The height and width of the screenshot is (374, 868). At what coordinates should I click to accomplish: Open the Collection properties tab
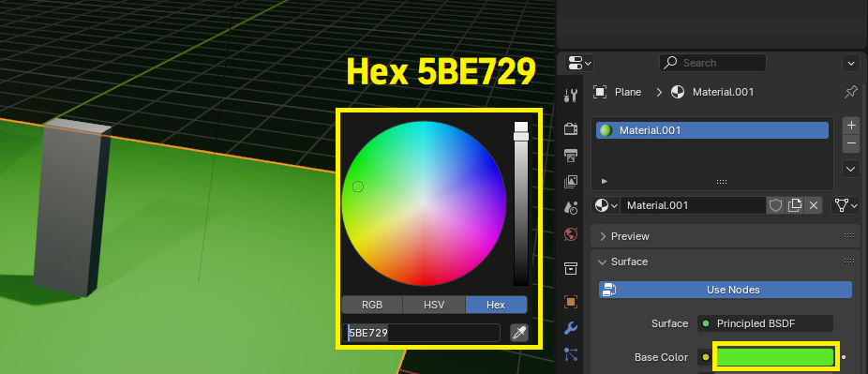tap(570, 268)
